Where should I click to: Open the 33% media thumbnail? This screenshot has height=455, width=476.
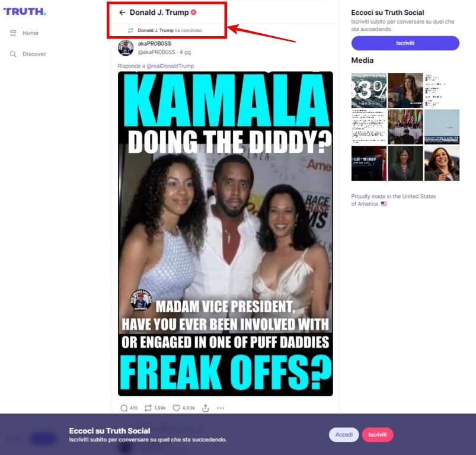click(x=369, y=90)
